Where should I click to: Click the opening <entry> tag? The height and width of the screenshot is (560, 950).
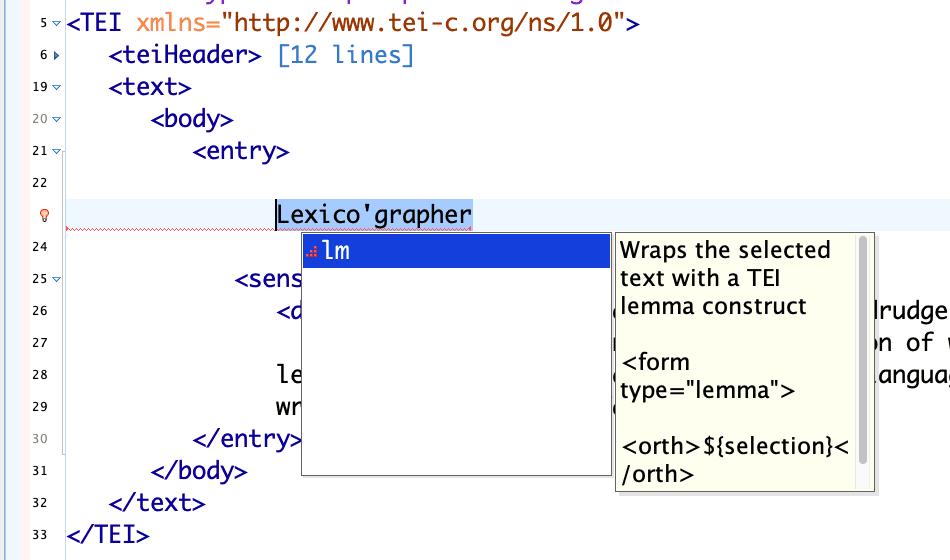pos(240,151)
